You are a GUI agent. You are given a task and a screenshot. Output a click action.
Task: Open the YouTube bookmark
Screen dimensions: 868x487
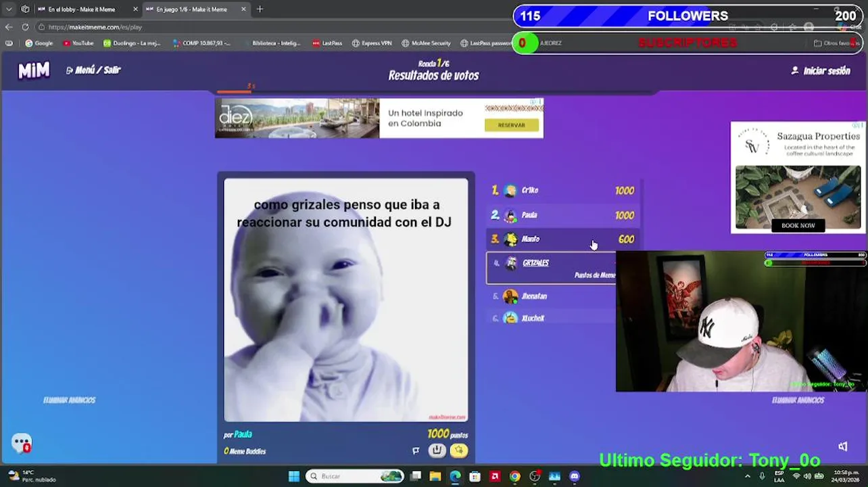click(78, 43)
